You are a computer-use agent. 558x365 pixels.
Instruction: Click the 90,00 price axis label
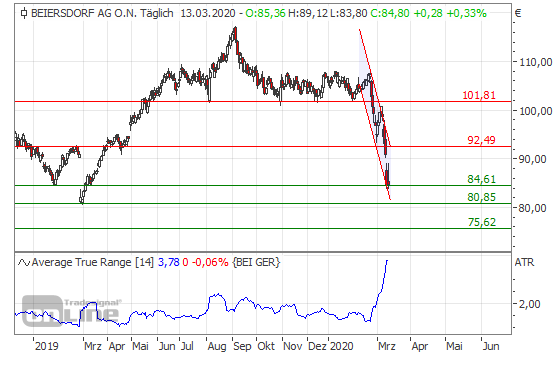coord(532,159)
